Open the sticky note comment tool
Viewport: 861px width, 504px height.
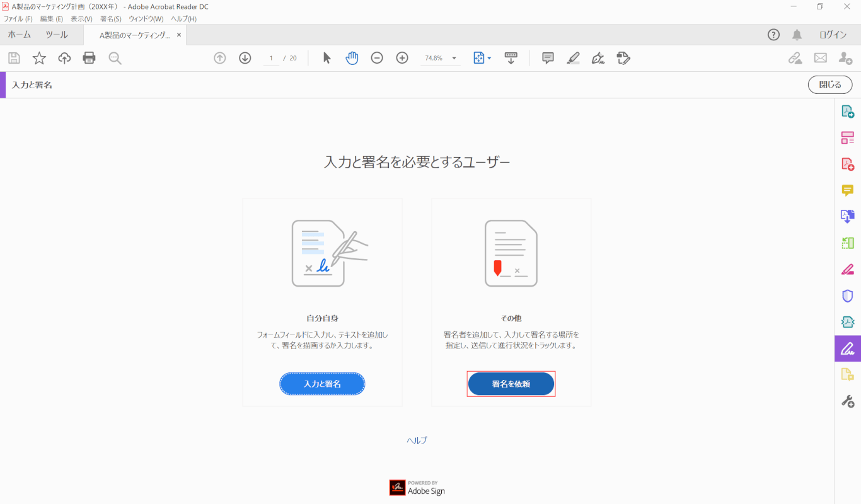click(547, 57)
